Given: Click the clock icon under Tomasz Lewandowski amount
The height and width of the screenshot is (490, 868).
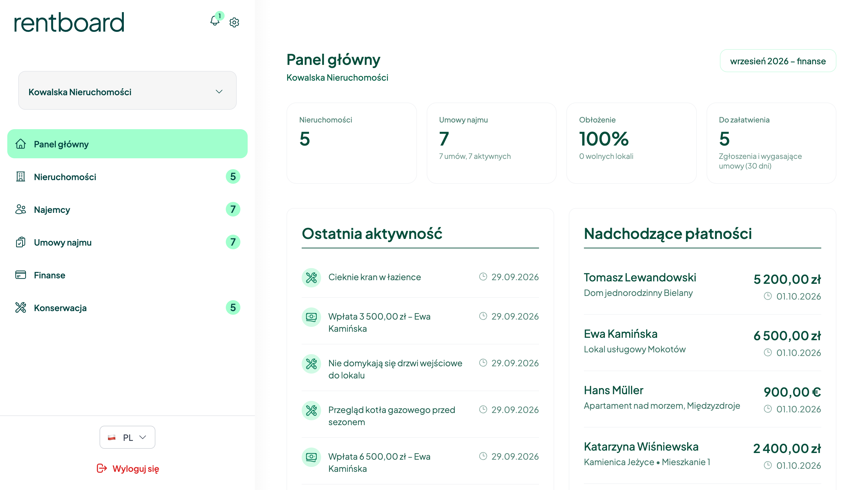Looking at the screenshot, I should tap(768, 296).
